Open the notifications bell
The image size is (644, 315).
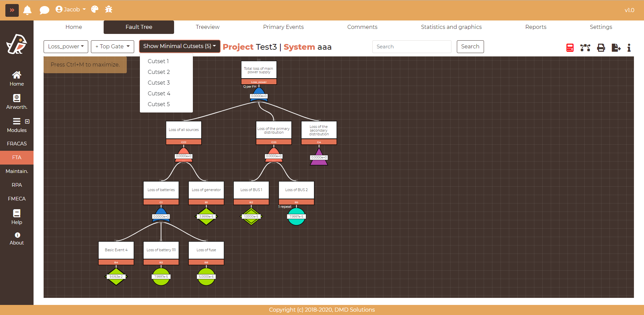28,10
